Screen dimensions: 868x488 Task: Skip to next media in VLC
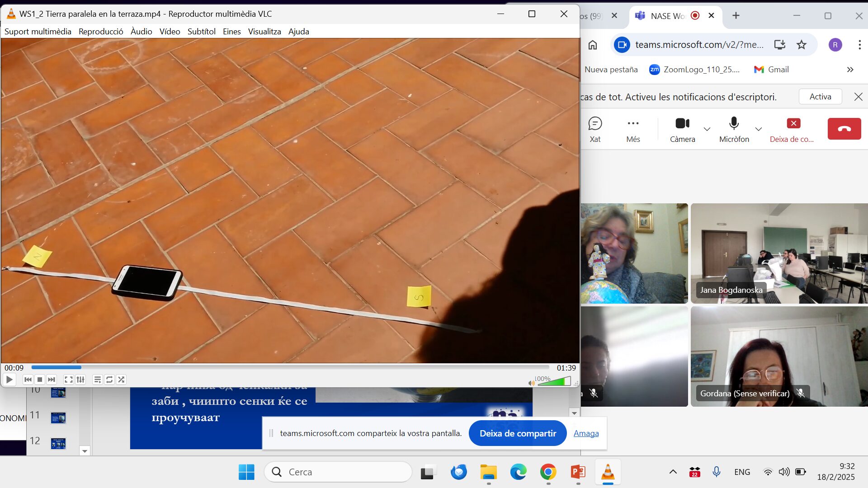click(52, 380)
